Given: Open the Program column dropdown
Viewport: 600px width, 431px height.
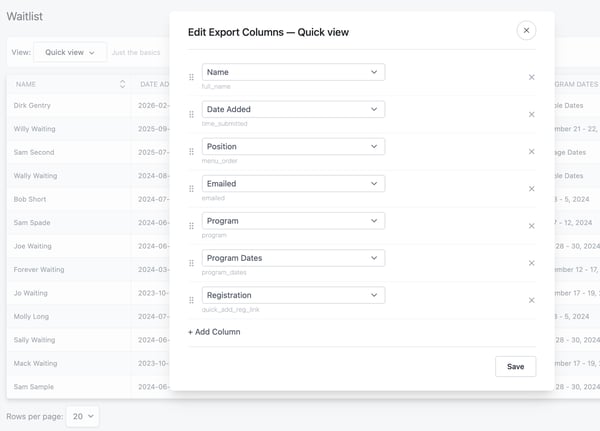Looking at the screenshot, I should click(293, 220).
